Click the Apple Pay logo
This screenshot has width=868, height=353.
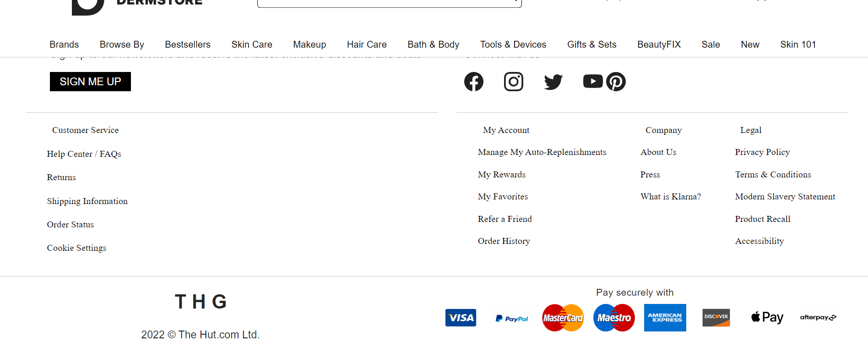click(x=767, y=317)
